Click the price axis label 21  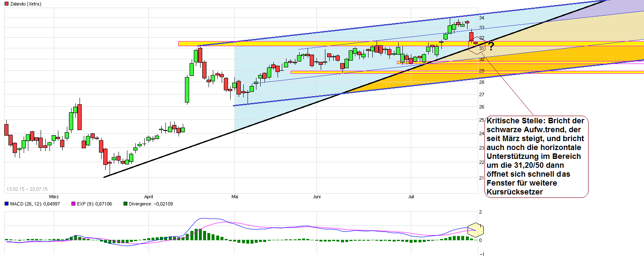coord(482,178)
